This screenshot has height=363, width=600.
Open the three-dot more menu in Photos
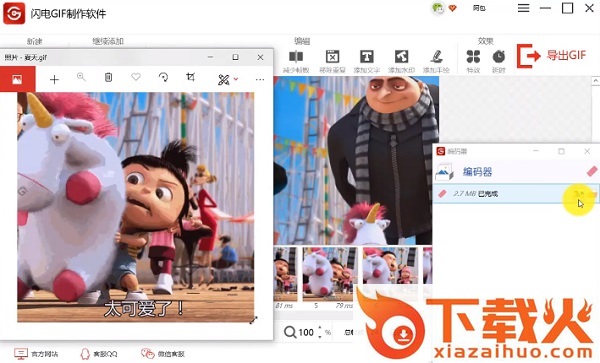pyautogui.click(x=260, y=80)
